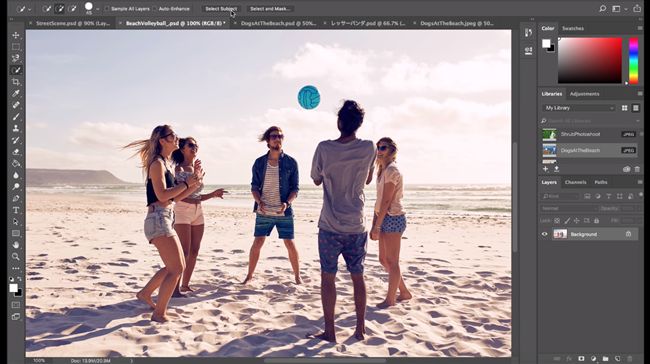Click the Select Subject button

pyautogui.click(x=221, y=9)
